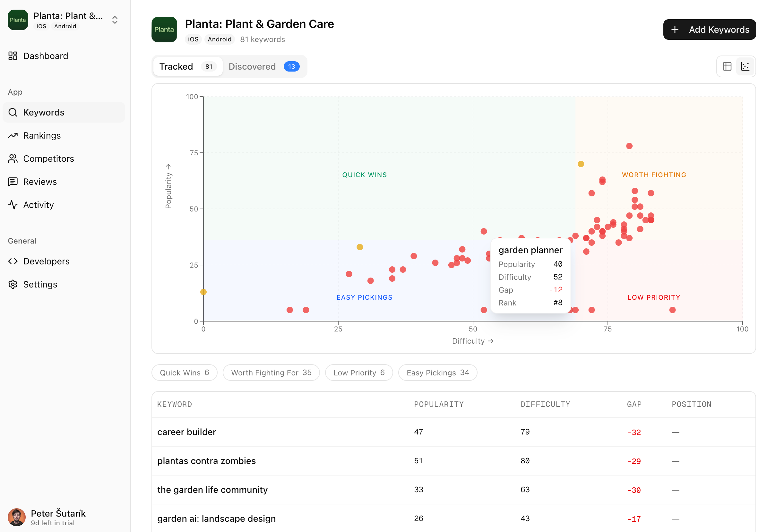Click the Developers code brackets icon
Image resolution: width=776 pixels, height=532 pixels.
[x=13, y=261]
